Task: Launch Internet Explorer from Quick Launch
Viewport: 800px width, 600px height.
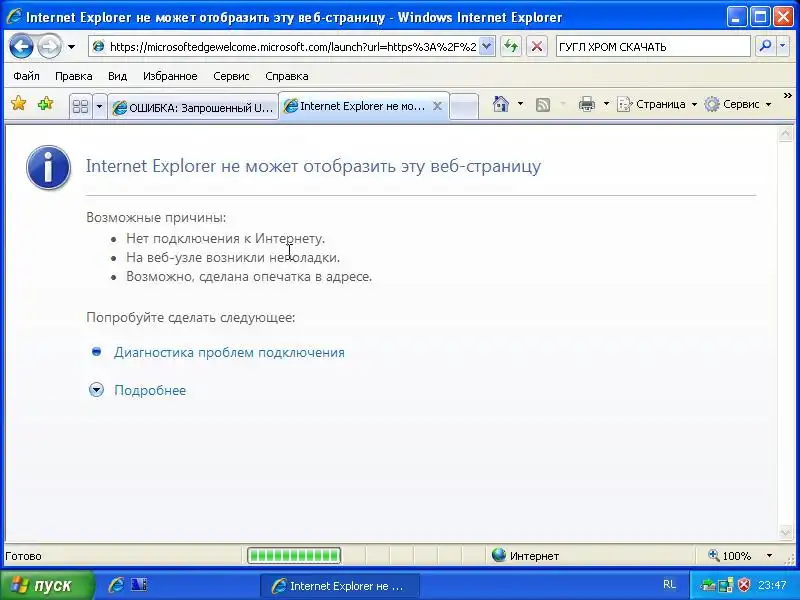Action: pyautogui.click(x=116, y=585)
